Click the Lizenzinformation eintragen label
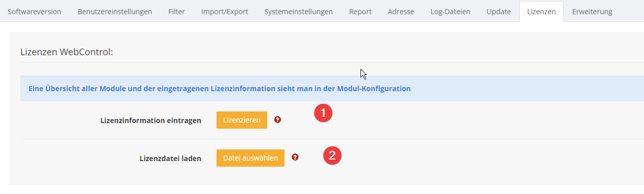The image size is (644, 194). click(x=151, y=121)
